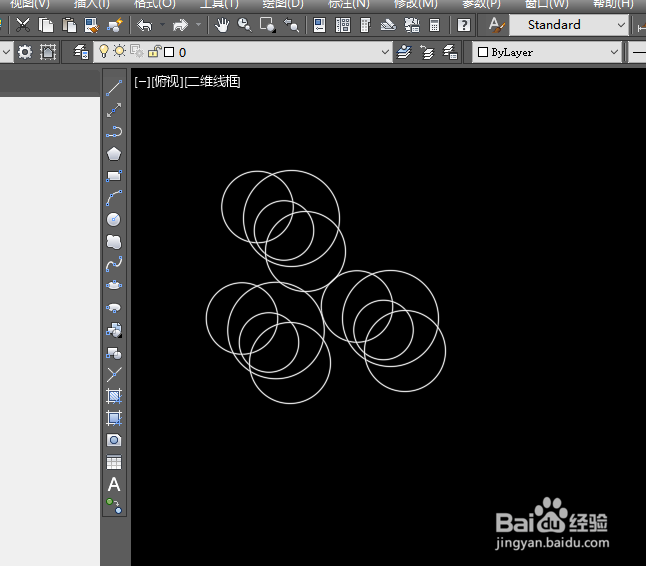The image size is (646, 566).
Task: Click the Insert block tool
Action: pyautogui.click(x=114, y=330)
